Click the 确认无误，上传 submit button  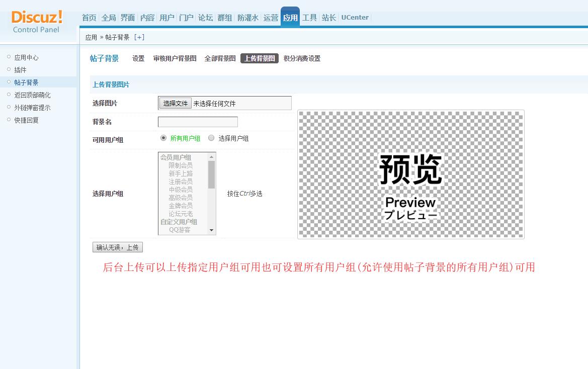pos(118,247)
